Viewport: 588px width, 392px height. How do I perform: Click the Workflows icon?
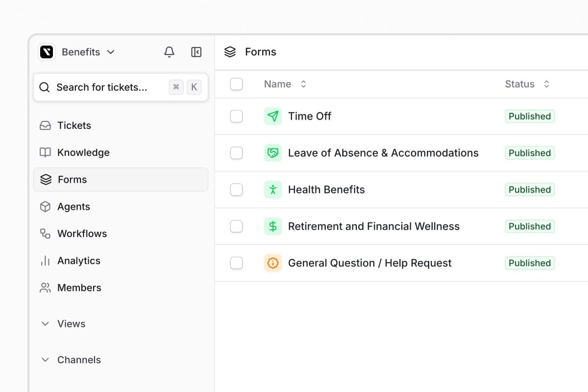point(45,234)
